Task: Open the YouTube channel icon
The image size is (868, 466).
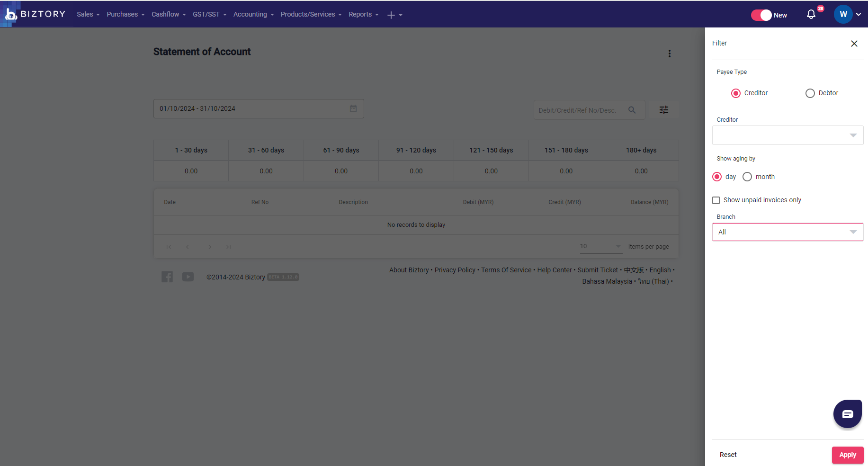Action: [x=188, y=277]
